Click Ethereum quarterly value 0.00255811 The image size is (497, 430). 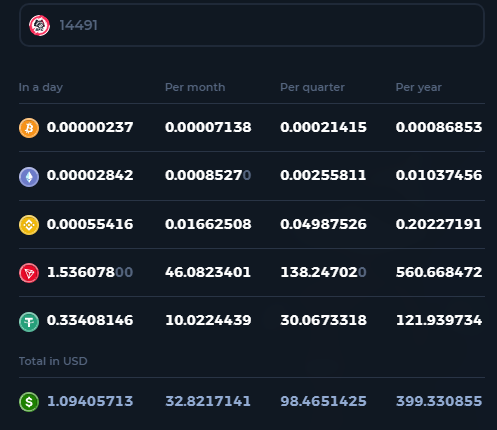(x=323, y=175)
